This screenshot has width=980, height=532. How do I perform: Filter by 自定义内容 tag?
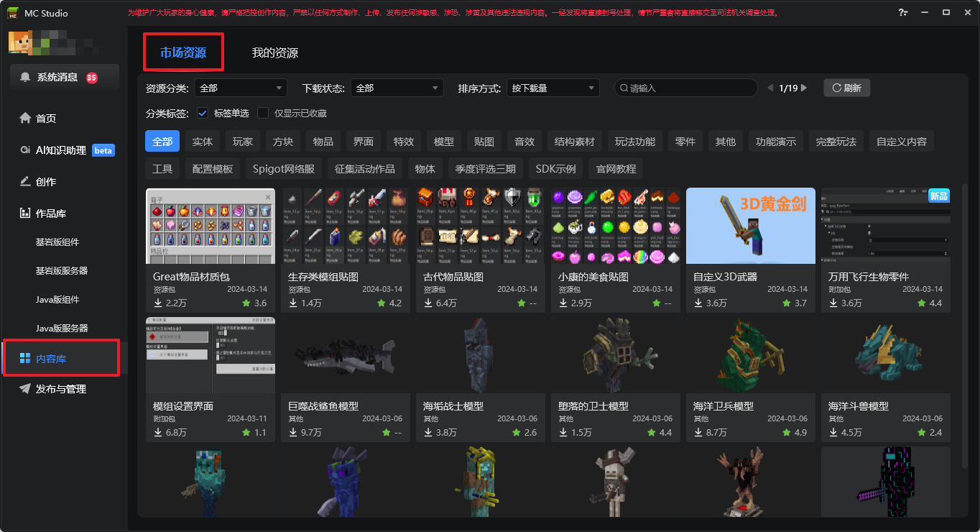pos(902,142)
